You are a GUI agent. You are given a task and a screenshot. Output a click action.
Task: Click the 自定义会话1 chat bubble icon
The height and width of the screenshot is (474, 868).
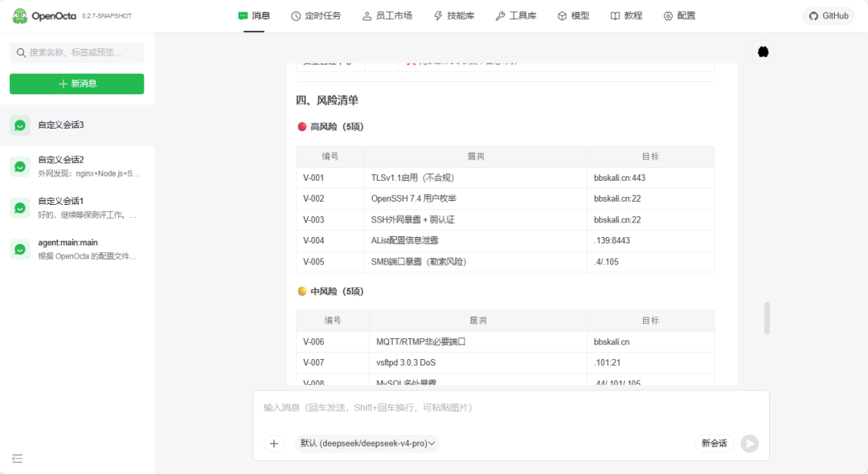(x=20, y=208)
